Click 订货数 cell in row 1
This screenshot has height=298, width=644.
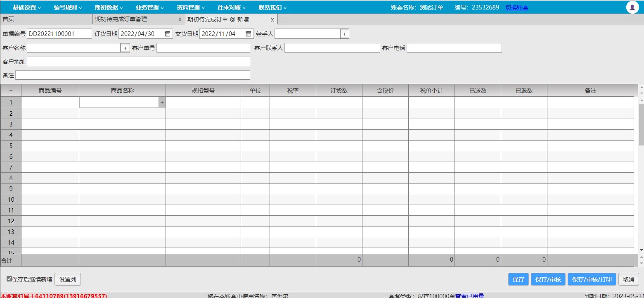point(339,103)
